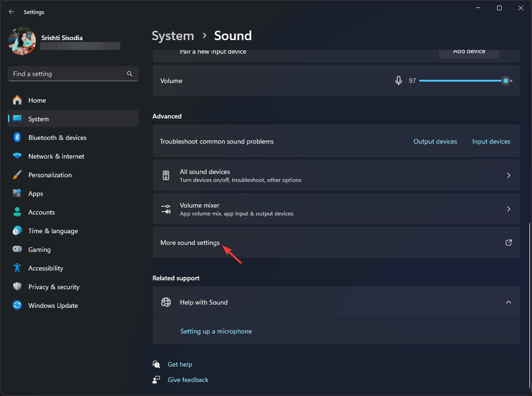Click the input volume slider handle
Viewport: 532px width, 396px height.
506,81
